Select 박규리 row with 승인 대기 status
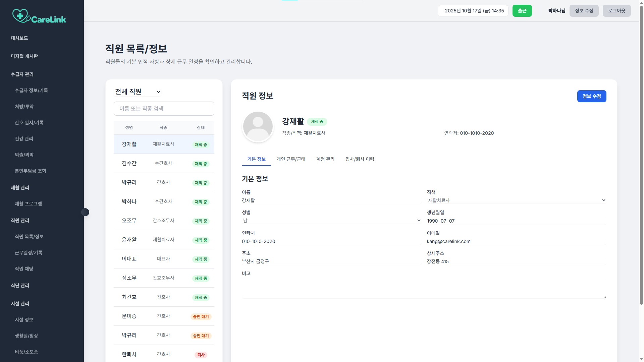644x362 pixels. click(164, 335)
